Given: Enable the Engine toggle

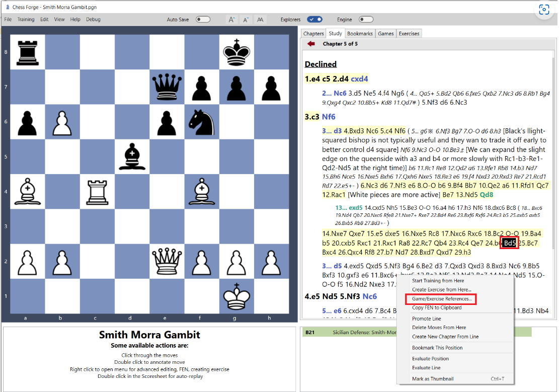Looking at the screenshot, I should [x=367, y=19].
